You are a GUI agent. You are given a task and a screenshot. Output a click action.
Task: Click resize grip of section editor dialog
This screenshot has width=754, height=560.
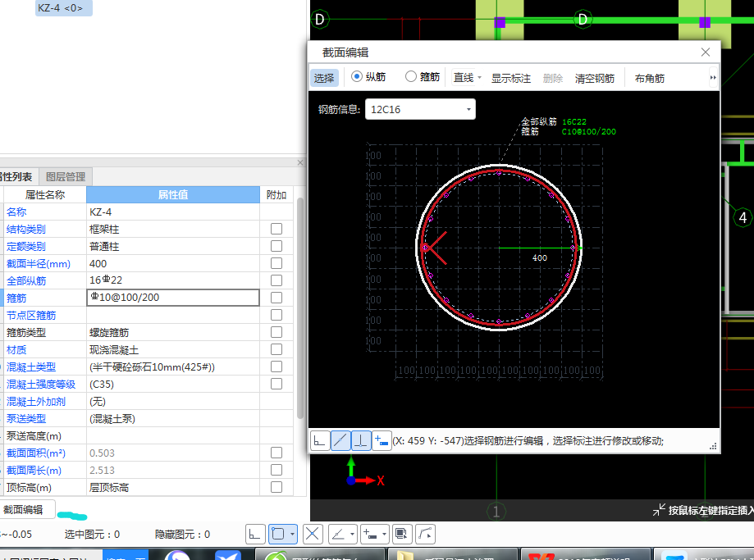pyautogui.click(x=713, y=447)
